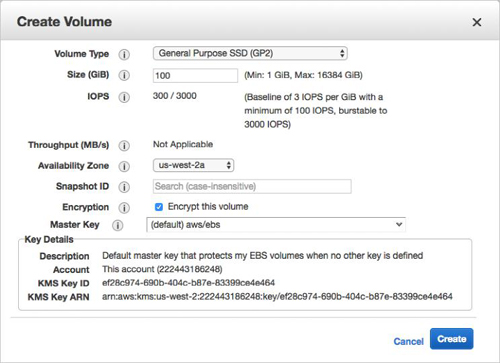
Task: Expand the Master Key (default) aws/ebs dropdown
Action: click(276, 225)
